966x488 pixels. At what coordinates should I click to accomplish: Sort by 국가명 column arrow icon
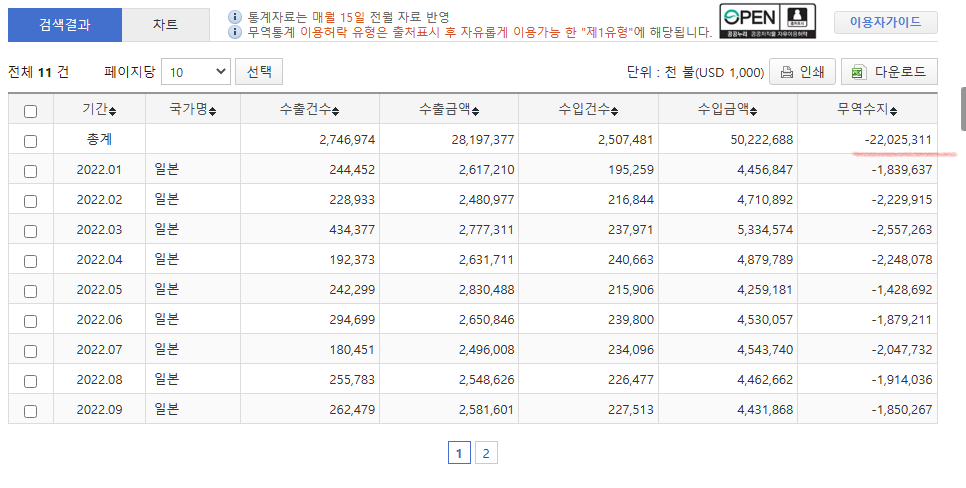pos(212,110)
